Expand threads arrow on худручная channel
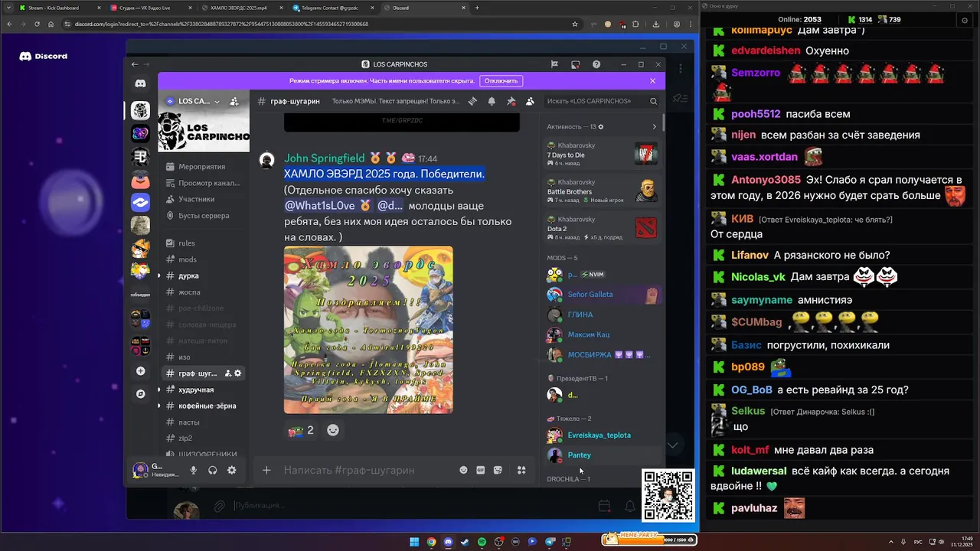The image size is (980, 551). click(x=159, y=390)
